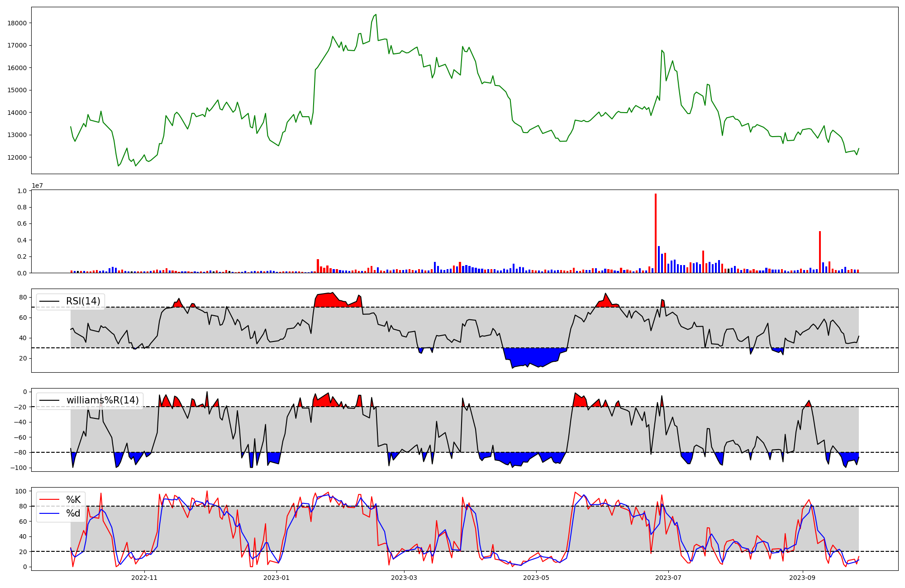
Task: Click the large blue oversold RSI region
Action: pos(535,356)
